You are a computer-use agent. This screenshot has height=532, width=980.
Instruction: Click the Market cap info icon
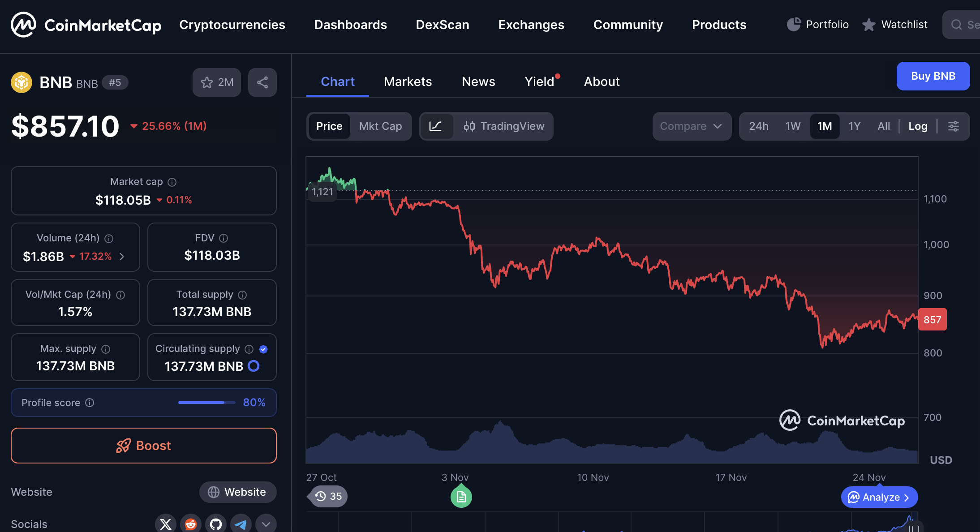pyautogui.click(x=172, y=182)
